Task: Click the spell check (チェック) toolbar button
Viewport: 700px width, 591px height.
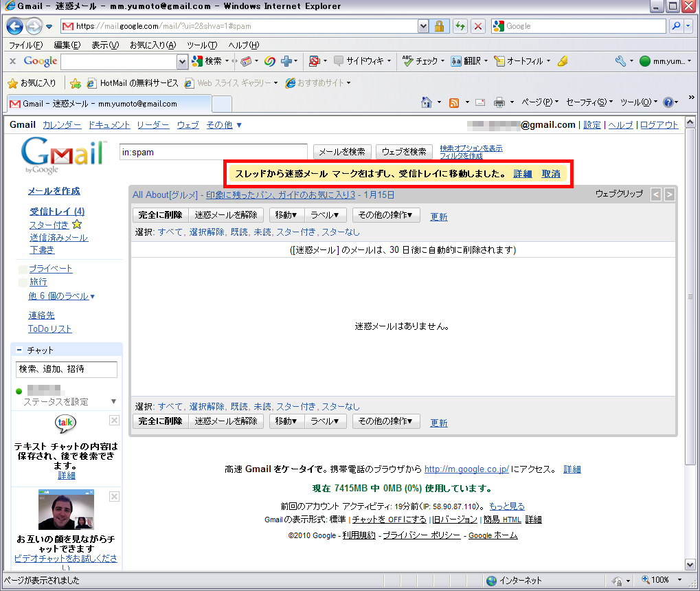Action: (x=420, y=61)
